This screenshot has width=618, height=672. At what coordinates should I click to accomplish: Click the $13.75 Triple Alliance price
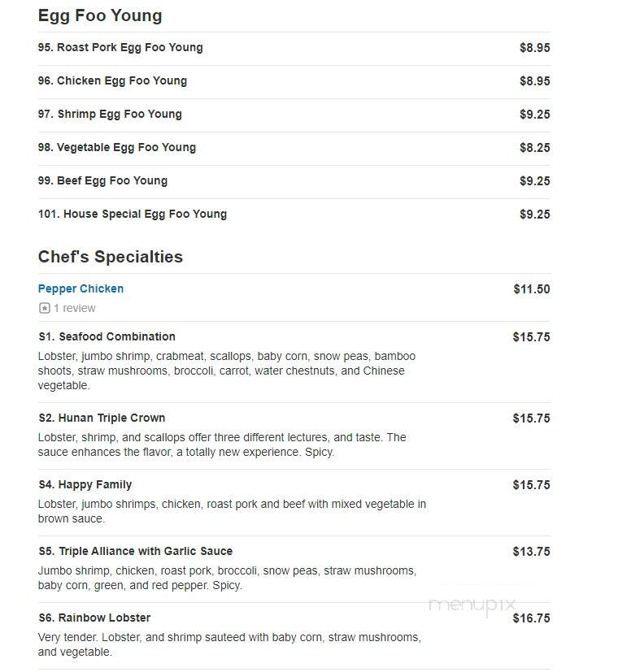click(x=531, y=552)
